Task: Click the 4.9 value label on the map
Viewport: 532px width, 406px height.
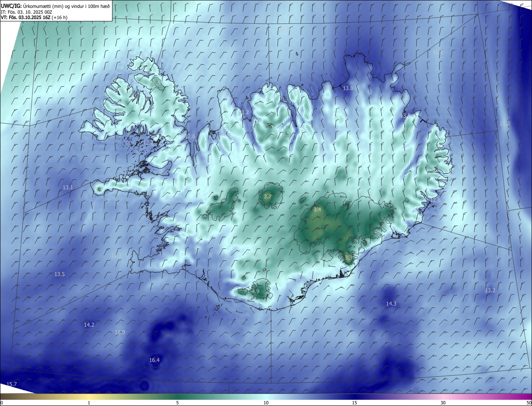Action: 256,291
